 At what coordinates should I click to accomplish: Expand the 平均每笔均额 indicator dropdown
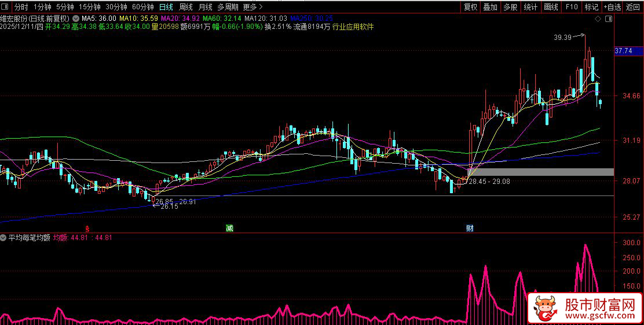[4, 238]
